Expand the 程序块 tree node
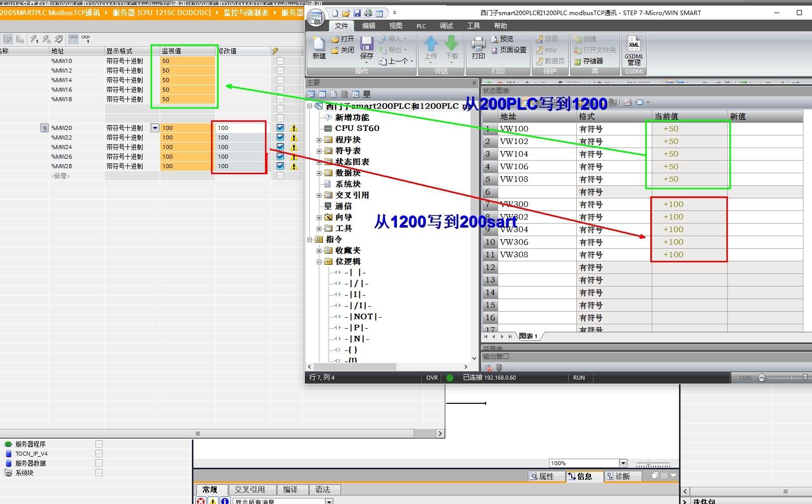812x504 pixels. pos(319,140)
